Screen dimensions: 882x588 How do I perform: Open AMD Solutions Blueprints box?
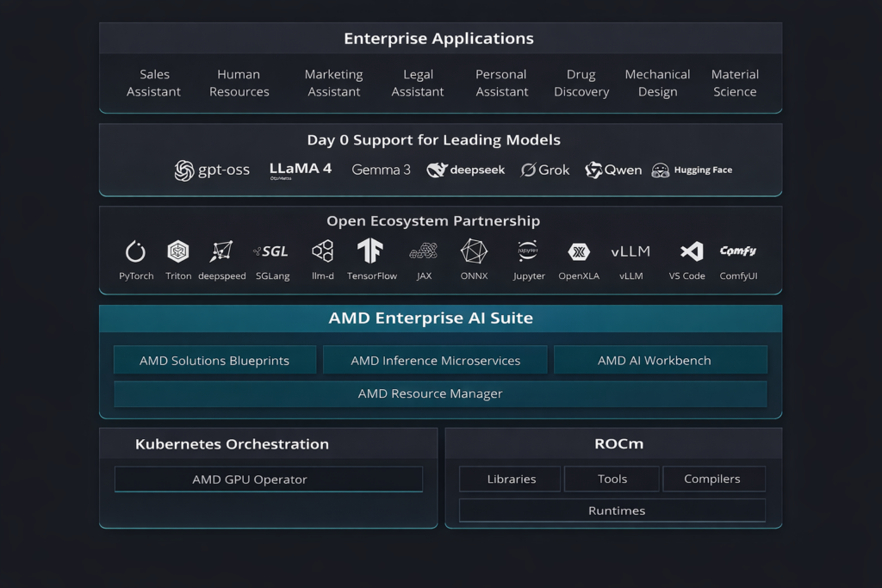pyautogui.click(x=214, y=361)
